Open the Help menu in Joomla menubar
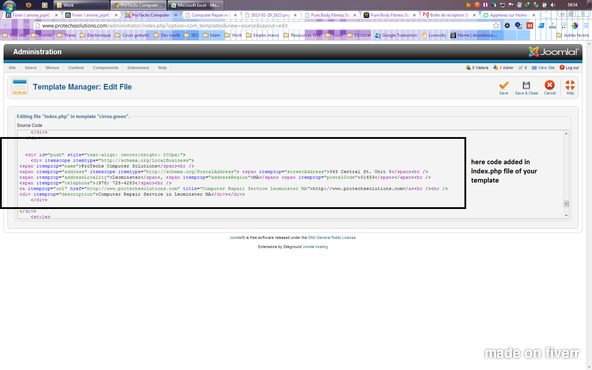 [x=162, y=68]
